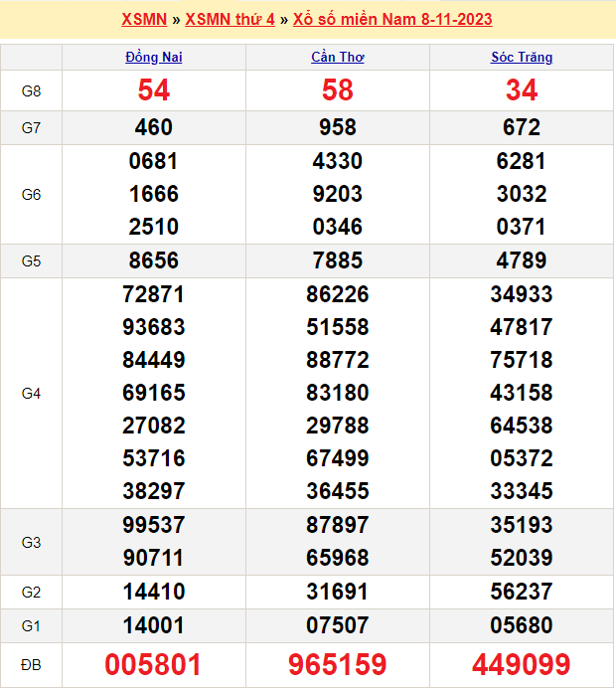
Task: Click G2 result 14410 for Đồng Nai
Action: point(154,592)
